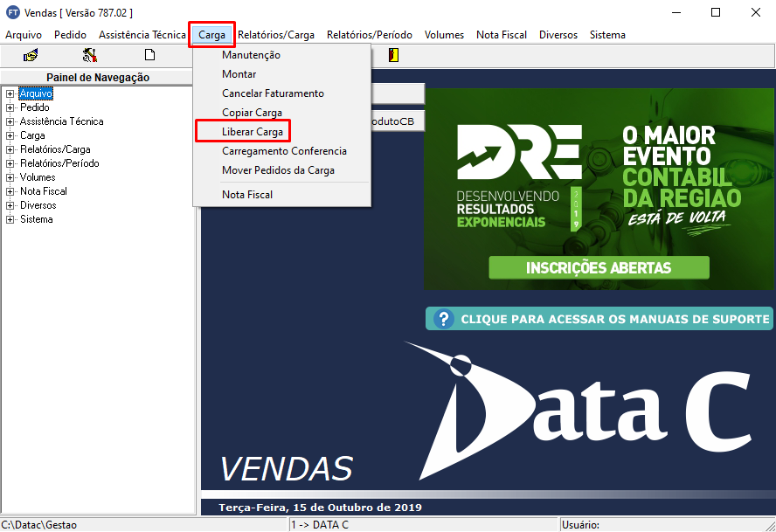The image size is (776, 532).
Task: Expand the Arquivo tree node
Action: click(x=10, y=93)
